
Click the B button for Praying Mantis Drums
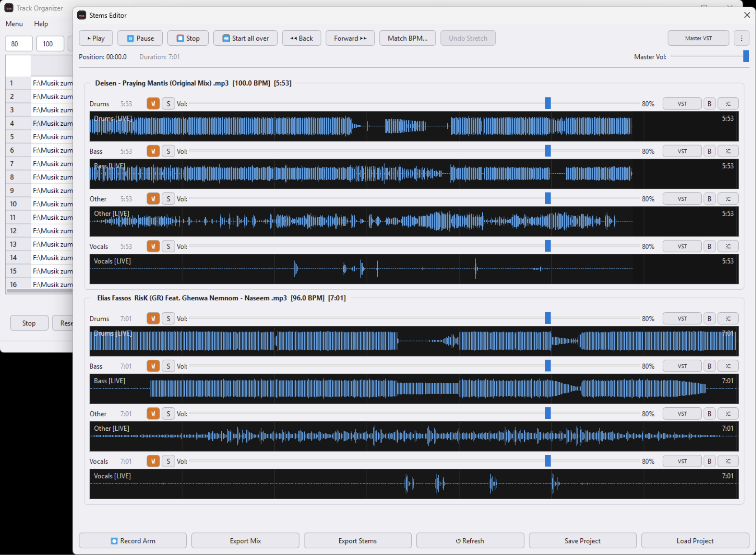(709, 104)
